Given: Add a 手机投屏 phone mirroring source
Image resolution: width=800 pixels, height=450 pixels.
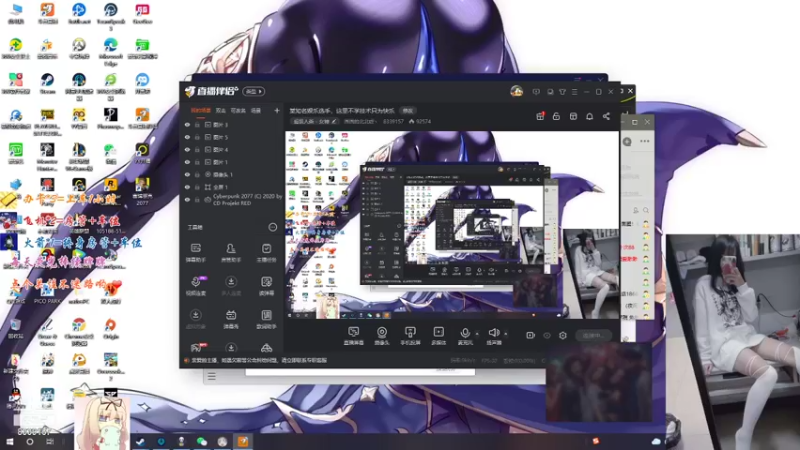Looking at the screenshot, I should point(410,336).
